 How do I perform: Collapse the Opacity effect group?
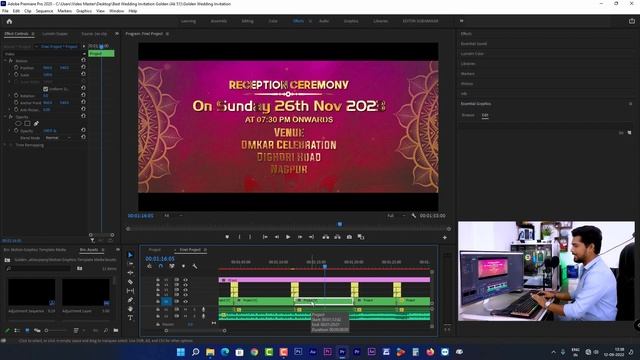(x=6, y=117)
